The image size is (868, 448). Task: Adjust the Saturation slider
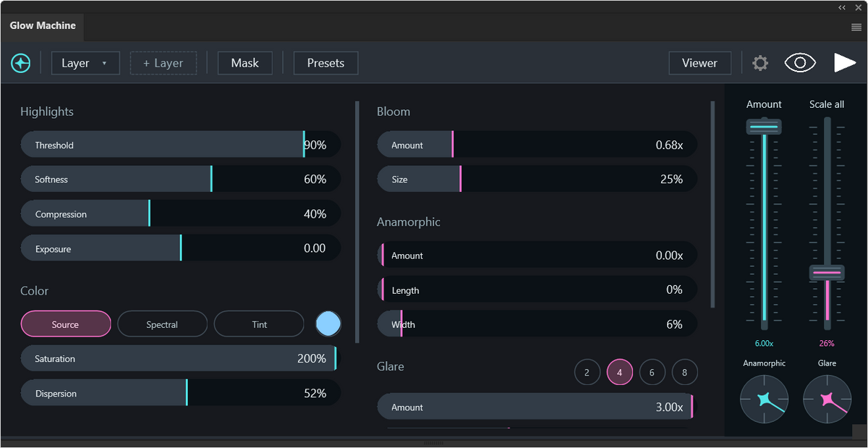(180, 358)
